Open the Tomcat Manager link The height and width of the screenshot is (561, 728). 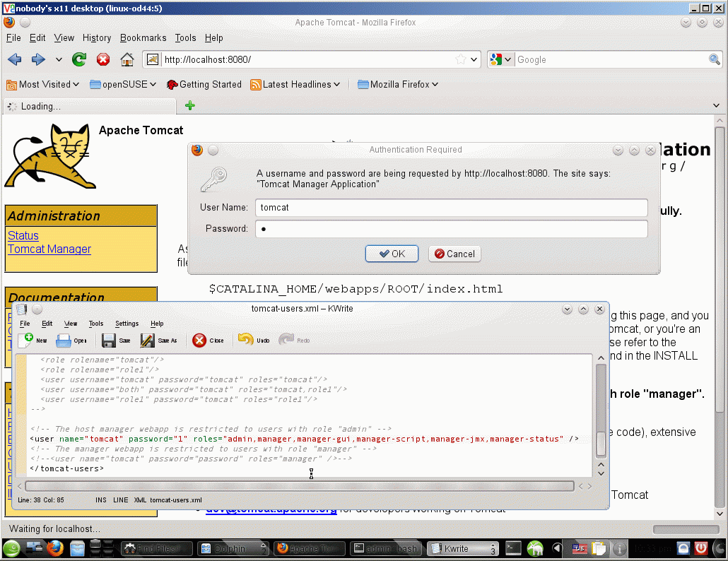coord(49,249)
